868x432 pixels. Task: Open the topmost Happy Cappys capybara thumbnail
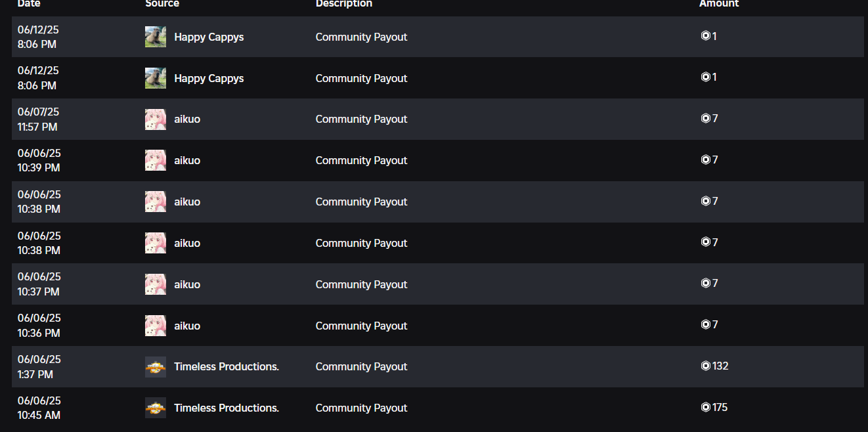tap(156, 37)
